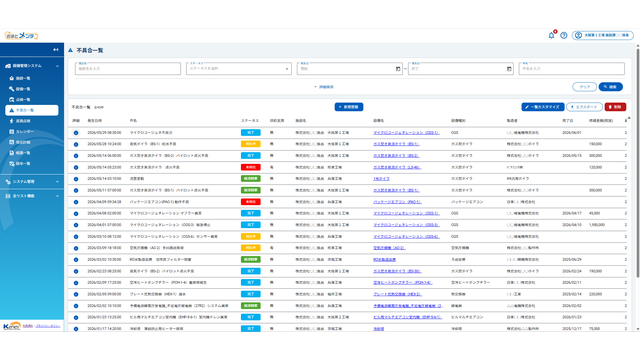Image resolution: width=640 pixels, height=360 pixels.
Task: Click the クリア button
Action: 584,87
